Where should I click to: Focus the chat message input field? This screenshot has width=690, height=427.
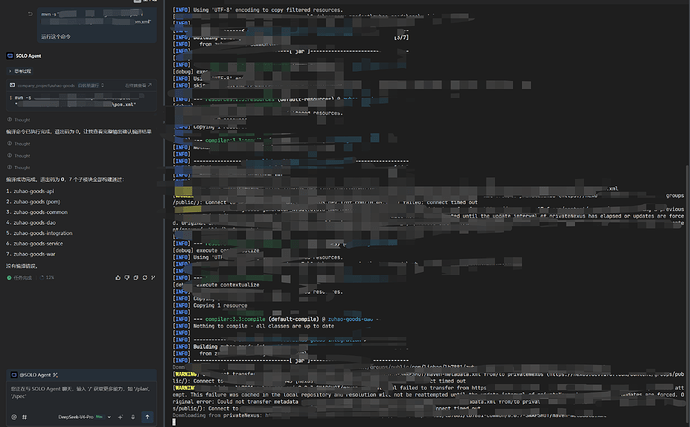(81, 393)
